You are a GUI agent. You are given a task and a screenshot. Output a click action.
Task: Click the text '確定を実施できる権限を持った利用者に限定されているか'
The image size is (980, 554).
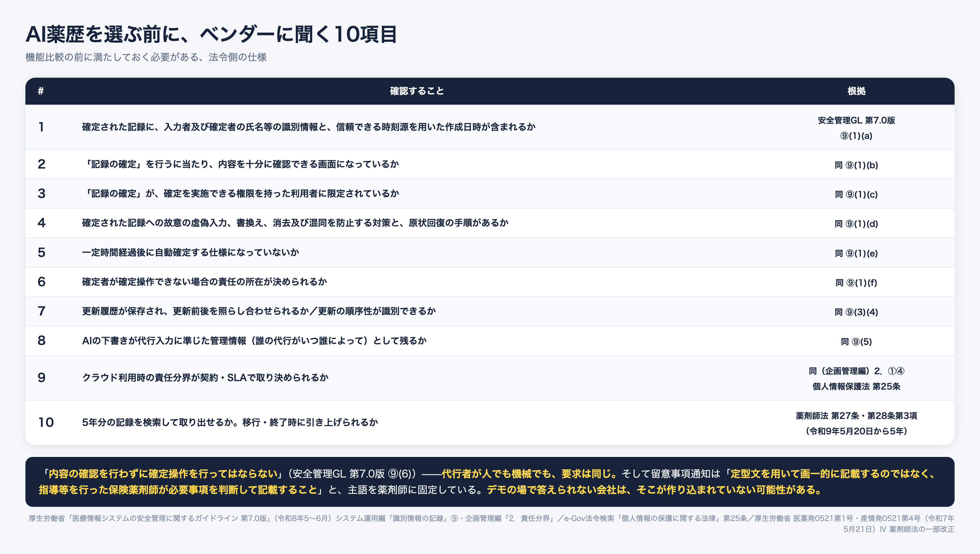281,193
